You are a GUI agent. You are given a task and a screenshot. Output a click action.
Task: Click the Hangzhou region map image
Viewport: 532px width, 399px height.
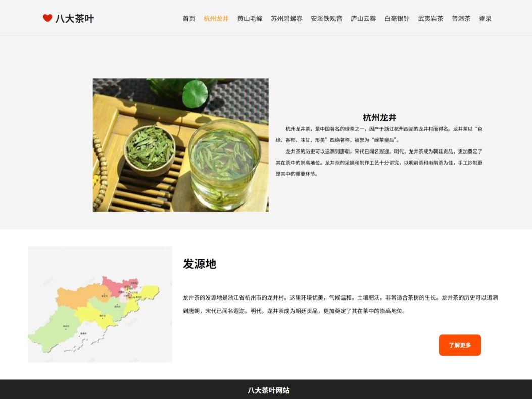point(100,305)
